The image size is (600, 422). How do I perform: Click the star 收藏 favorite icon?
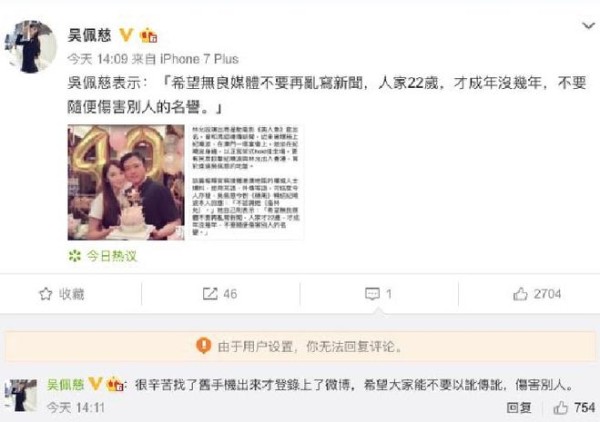pos(46,294)
